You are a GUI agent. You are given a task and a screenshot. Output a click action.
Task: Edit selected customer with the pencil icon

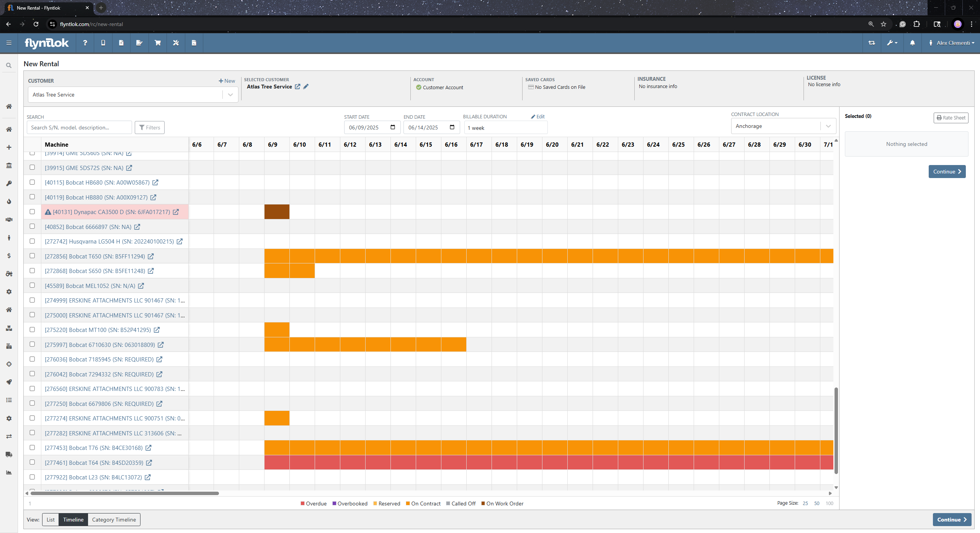point(306,87)
